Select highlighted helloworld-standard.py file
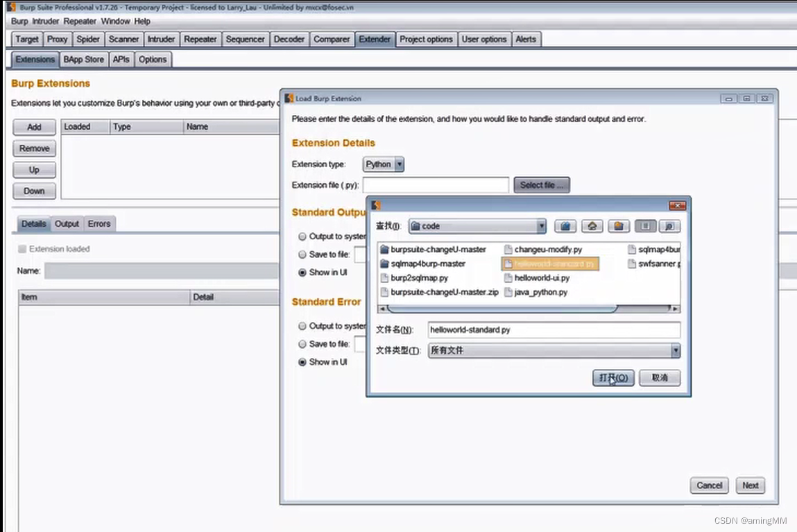Viewport: 797px width, 532px height. [550, 264]
